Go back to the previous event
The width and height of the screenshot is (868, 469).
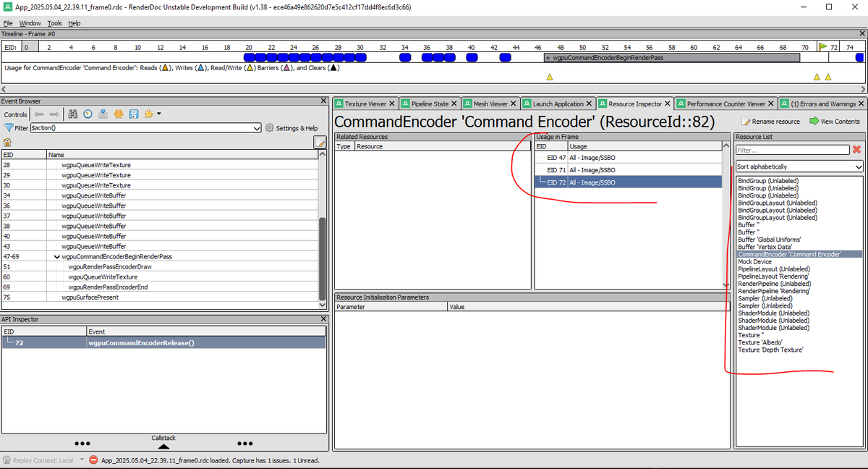pyautogui.click(x=38, y=114)
